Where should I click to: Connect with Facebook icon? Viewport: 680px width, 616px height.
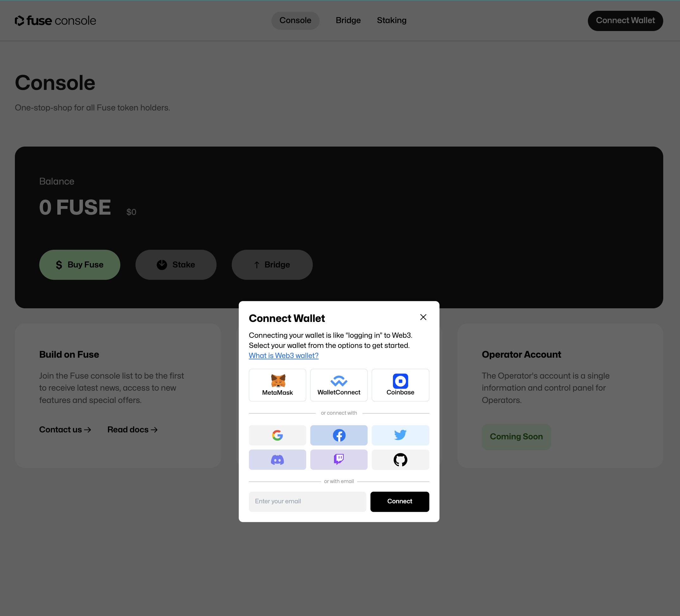(x=338, y=435)
